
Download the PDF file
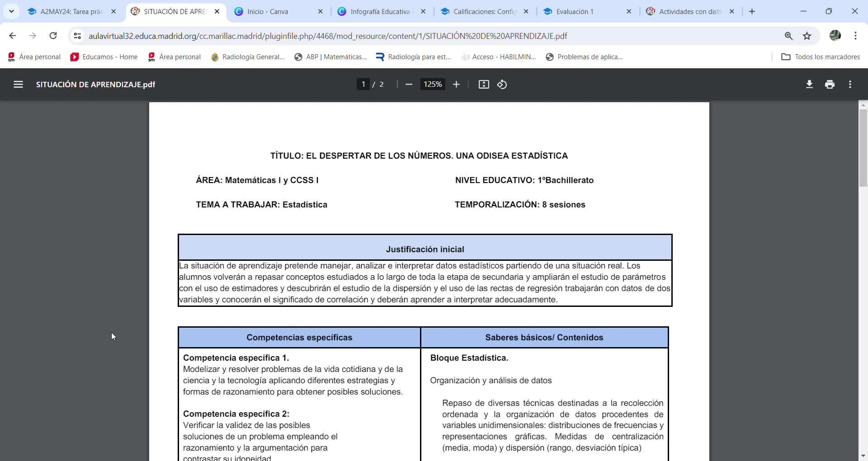pos(809,85)
